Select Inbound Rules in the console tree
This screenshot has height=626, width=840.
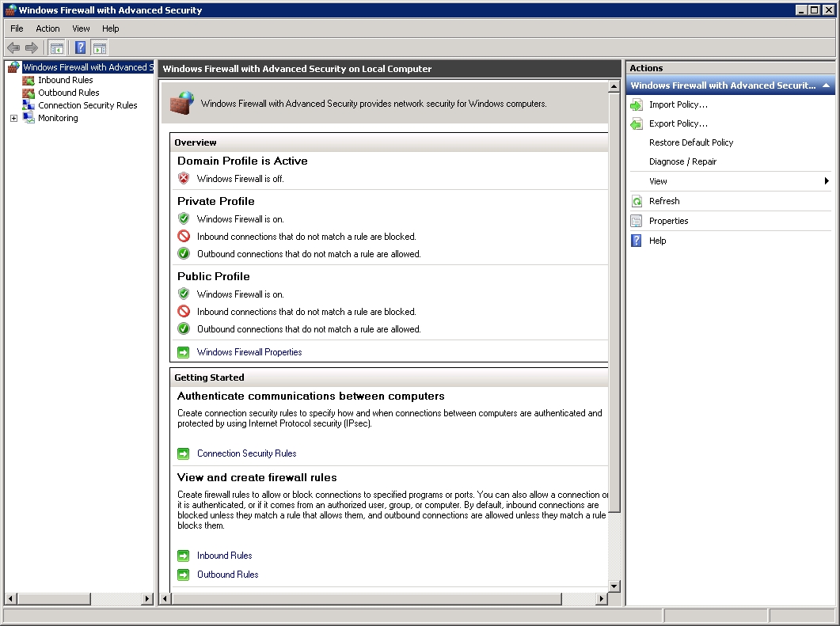tap(66, 80)
